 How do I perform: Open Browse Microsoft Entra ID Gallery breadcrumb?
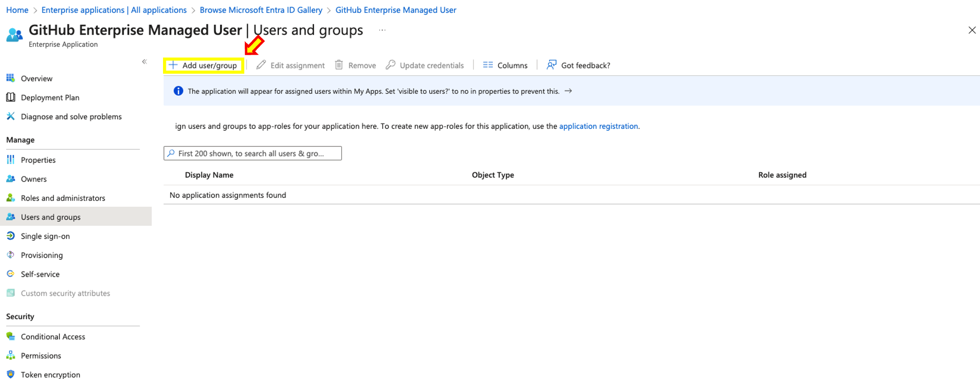tap(261, 10)
